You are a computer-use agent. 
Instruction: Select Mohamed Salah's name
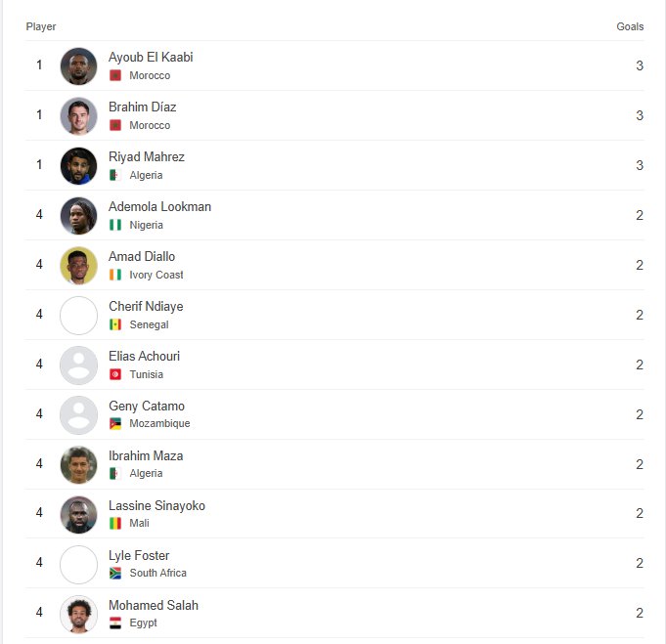154,606
